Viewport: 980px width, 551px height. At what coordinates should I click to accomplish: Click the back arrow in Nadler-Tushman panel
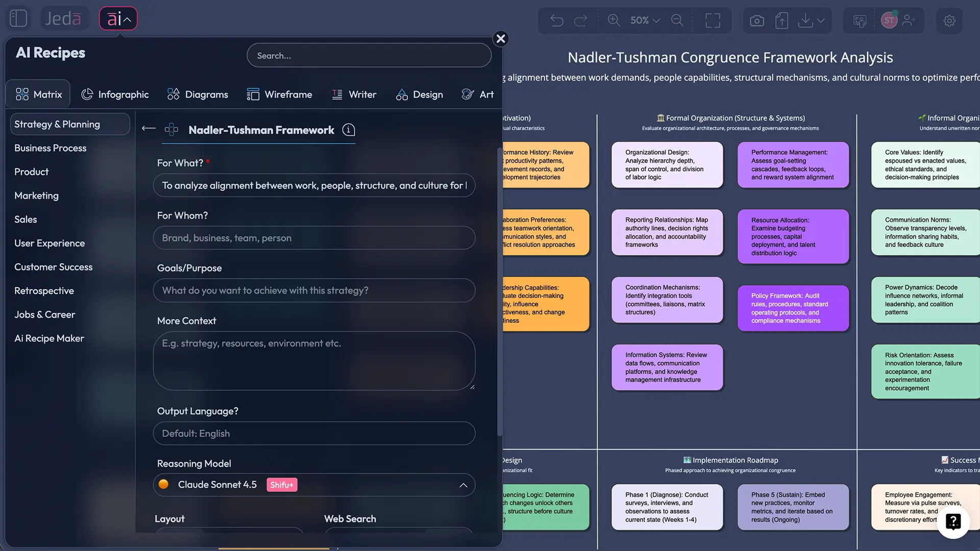pos(149,128)
